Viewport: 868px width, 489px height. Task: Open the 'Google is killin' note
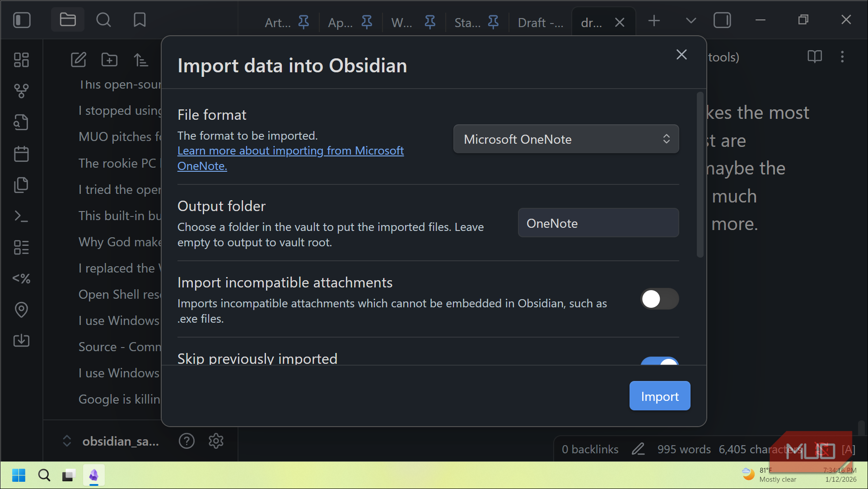120,399
